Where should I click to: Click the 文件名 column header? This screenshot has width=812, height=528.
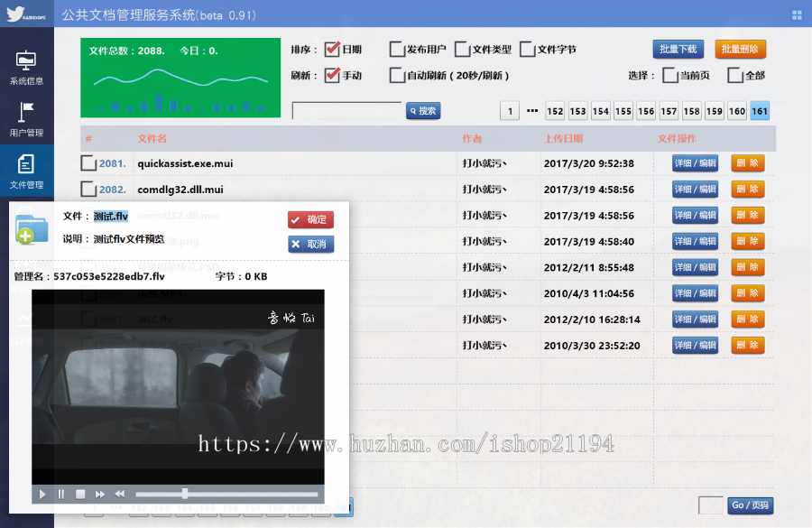pos(152,138)
